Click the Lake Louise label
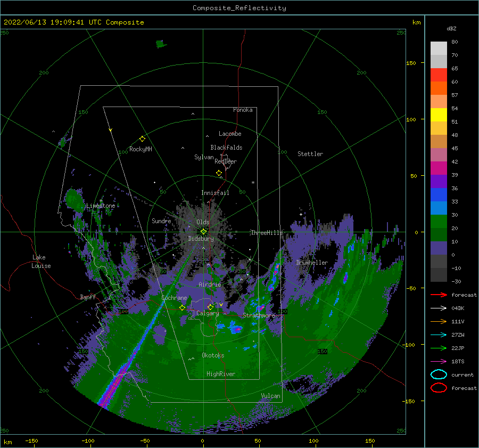The height and width of the screenshot is (448, 479). (42, 262)
